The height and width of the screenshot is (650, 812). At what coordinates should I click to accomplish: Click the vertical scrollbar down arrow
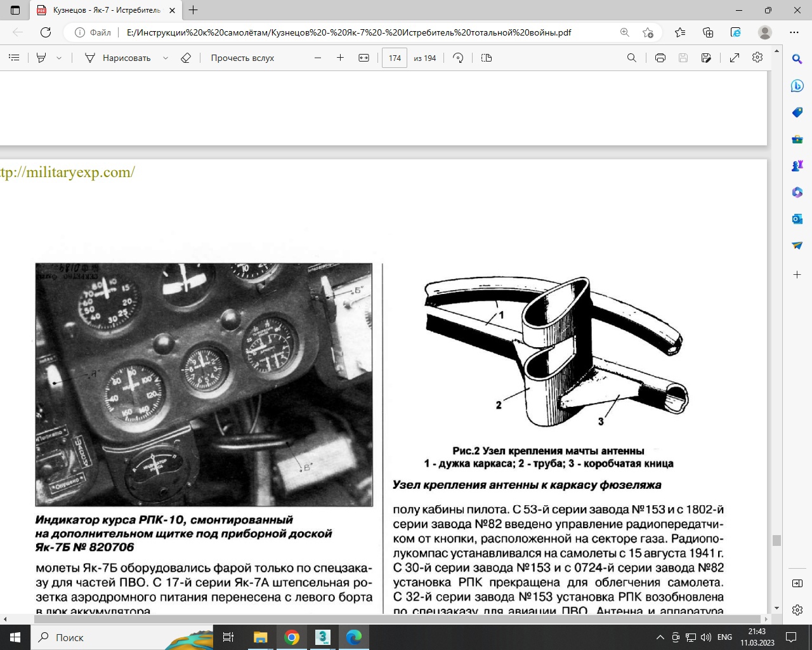[x=776, y=609]
